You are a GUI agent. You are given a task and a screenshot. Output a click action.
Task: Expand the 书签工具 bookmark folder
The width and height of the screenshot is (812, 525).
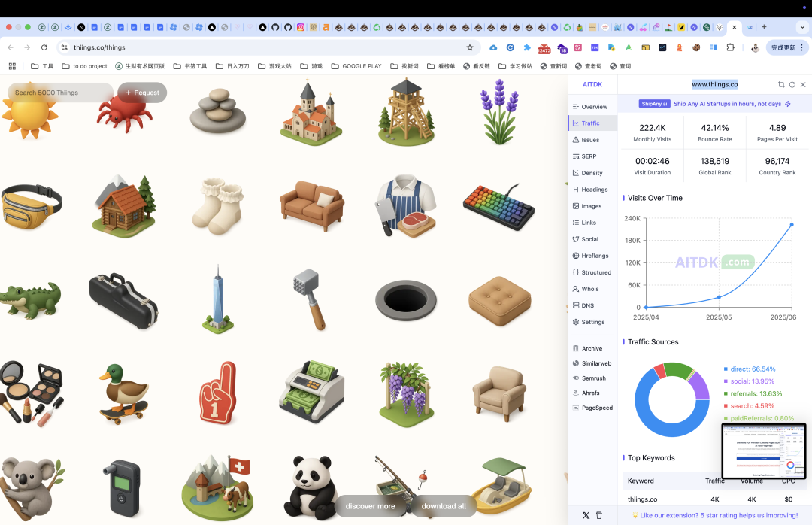(x=190, y=66)
